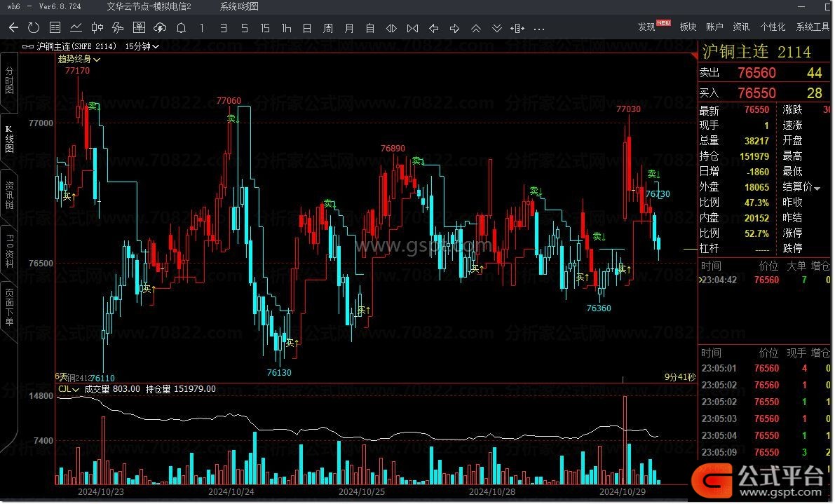Switch to the 分时图 side tab
835x504 pixels.
click(x=9, y=80)
